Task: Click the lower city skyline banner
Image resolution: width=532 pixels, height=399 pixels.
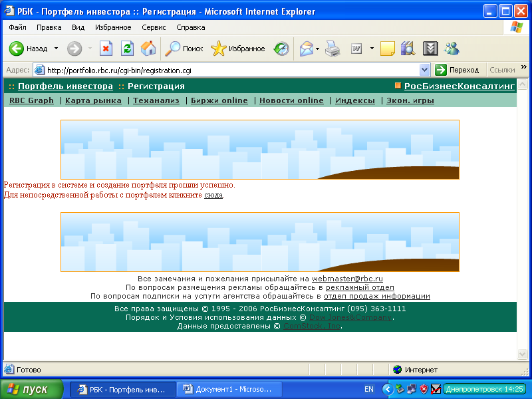Action: point(260,242)
